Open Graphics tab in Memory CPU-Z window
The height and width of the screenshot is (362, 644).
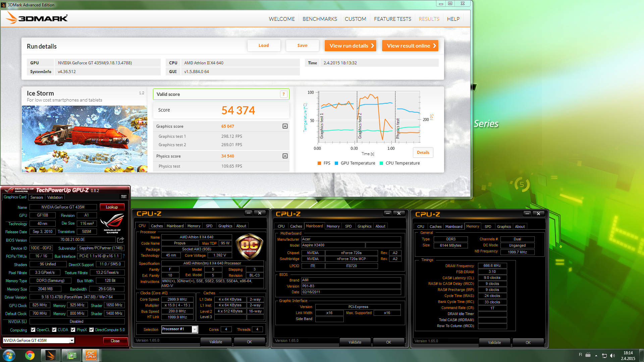pyautogui.click(x=504, y=227)
